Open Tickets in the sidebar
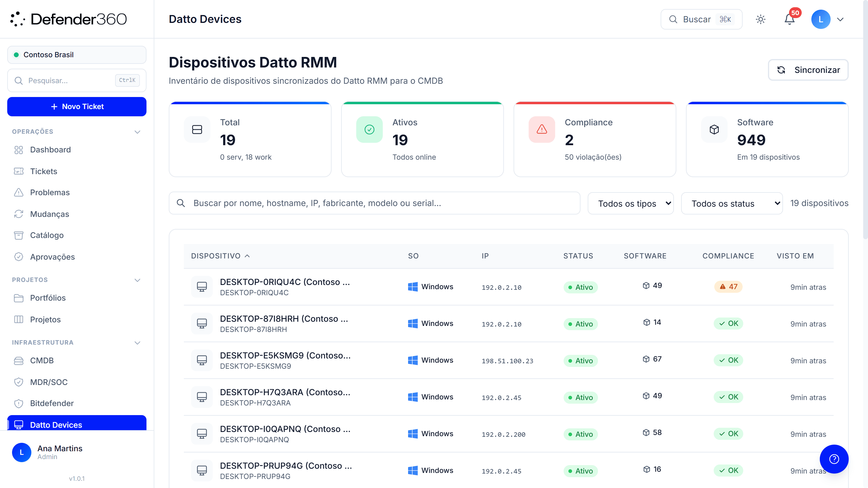 [77, 171]
